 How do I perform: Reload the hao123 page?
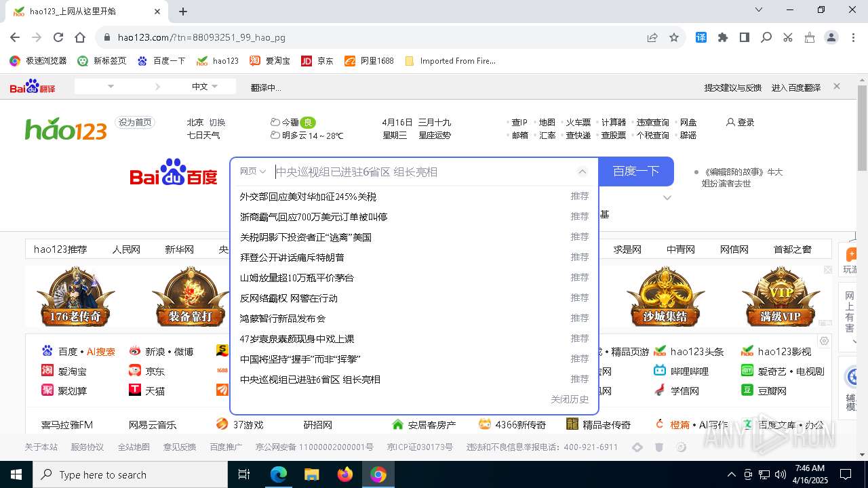pyautogui.click(x=58, y=37)
